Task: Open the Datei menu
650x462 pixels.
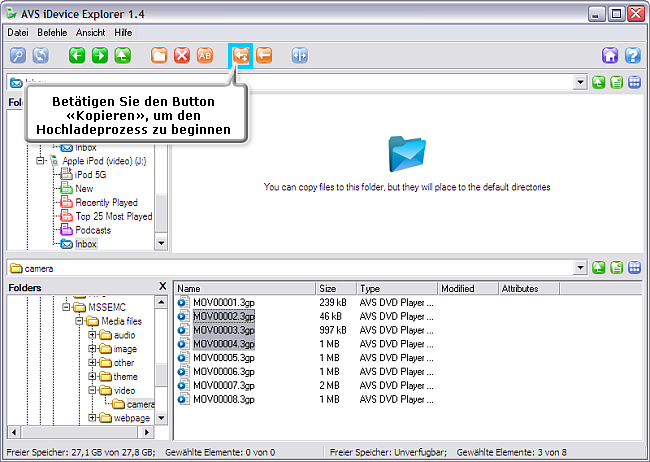Action: [18, 32]
